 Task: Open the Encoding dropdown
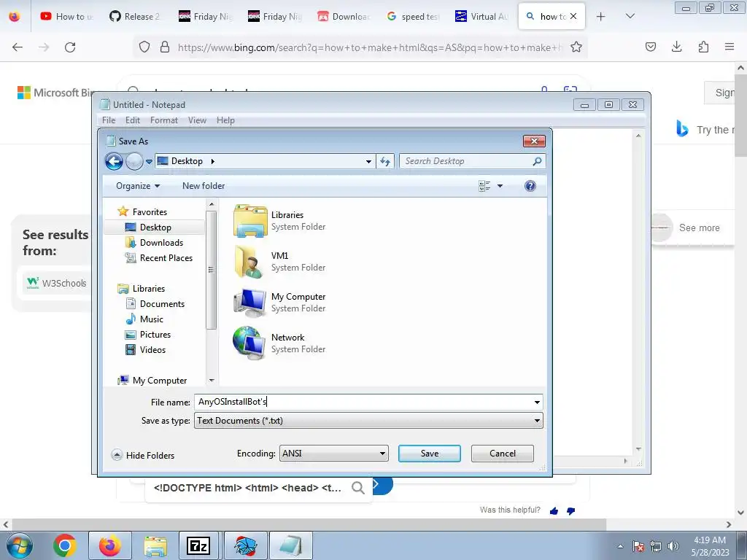click(333, 454)
